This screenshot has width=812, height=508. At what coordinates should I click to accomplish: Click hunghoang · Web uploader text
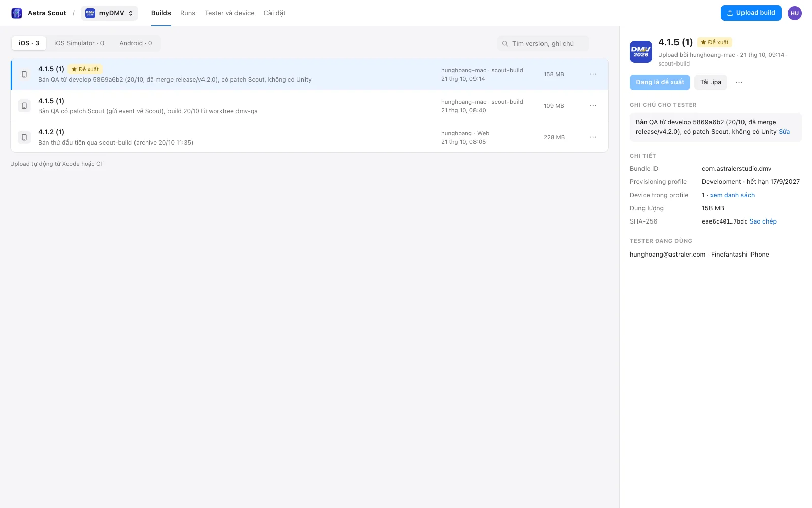[465, 133]
